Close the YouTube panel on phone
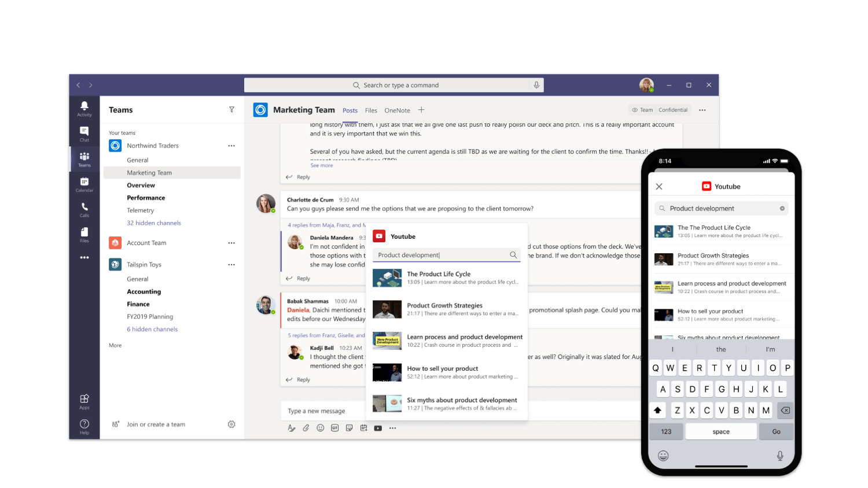The height and width of the screenshot is (488, 868). (659, 187)
